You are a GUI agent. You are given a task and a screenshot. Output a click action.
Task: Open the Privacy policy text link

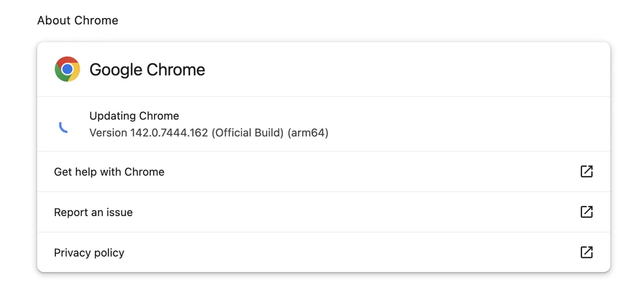(89, 253)
